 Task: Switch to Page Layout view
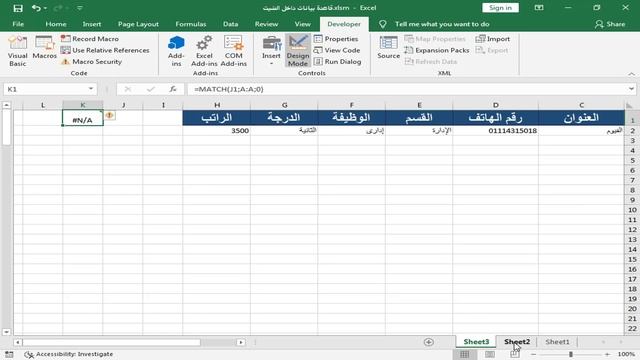[x=490, y=354]
